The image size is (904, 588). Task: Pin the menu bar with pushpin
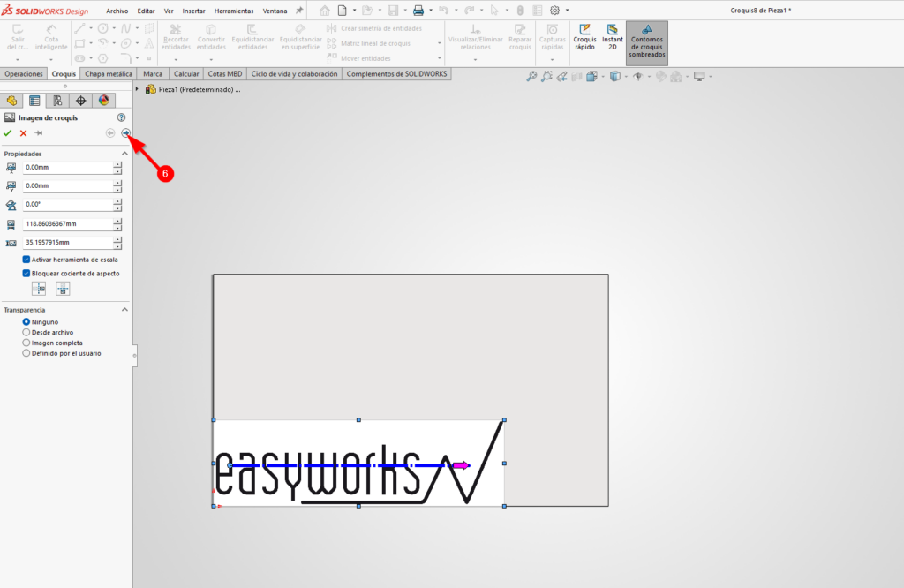point(299,11)
